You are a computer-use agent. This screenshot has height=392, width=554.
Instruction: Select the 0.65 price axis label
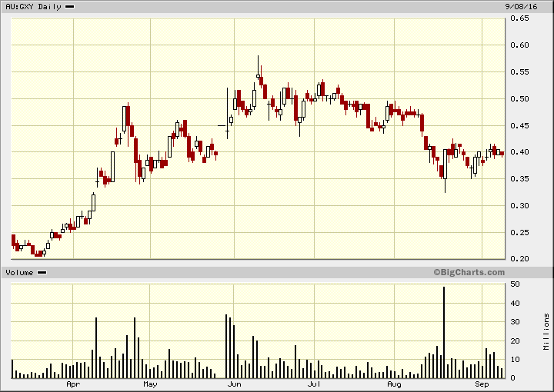tap(519, 18)
